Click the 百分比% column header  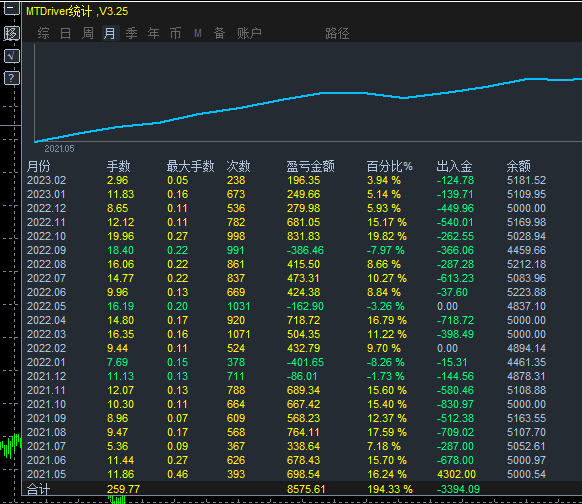389,166
